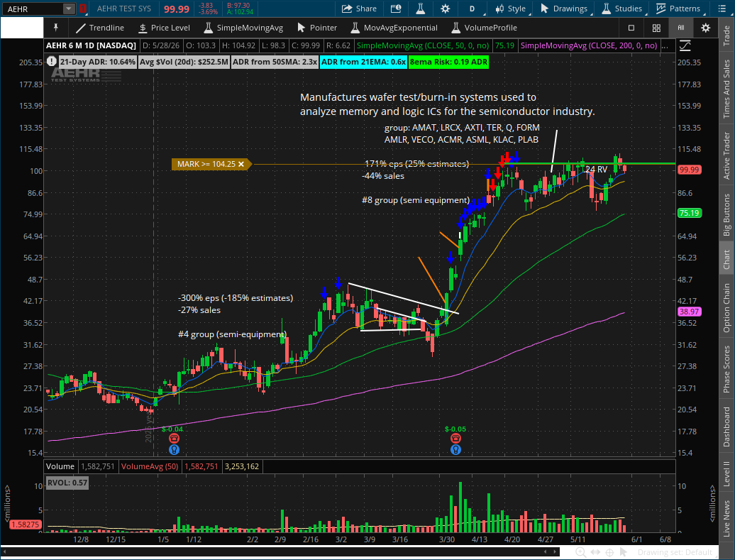Click lightbulb icon below $-0.05 earnings
The image size is (735, 560).
click(x=455, y=450)
